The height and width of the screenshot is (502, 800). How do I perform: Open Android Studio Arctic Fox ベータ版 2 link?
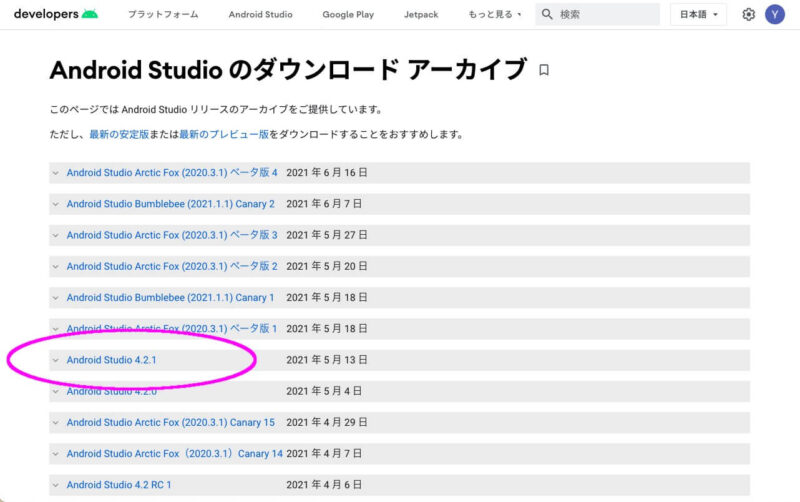tap(172, 266)
